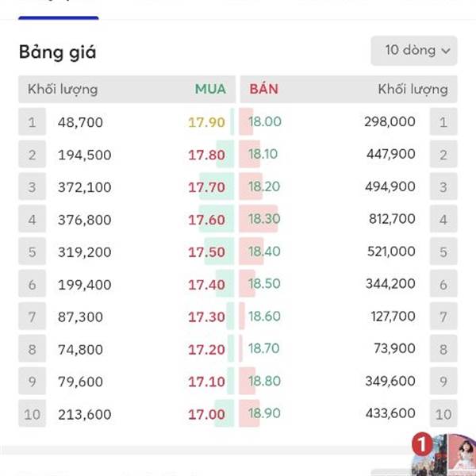The image size is (476, 476).
Task: Click the MUA column header
Action: (210, 89)
